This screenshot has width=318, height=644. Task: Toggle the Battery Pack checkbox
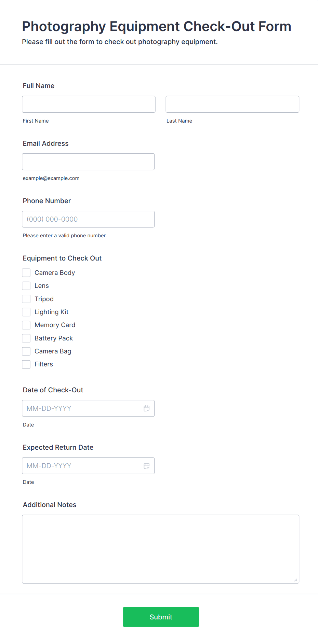click(26, 338)
